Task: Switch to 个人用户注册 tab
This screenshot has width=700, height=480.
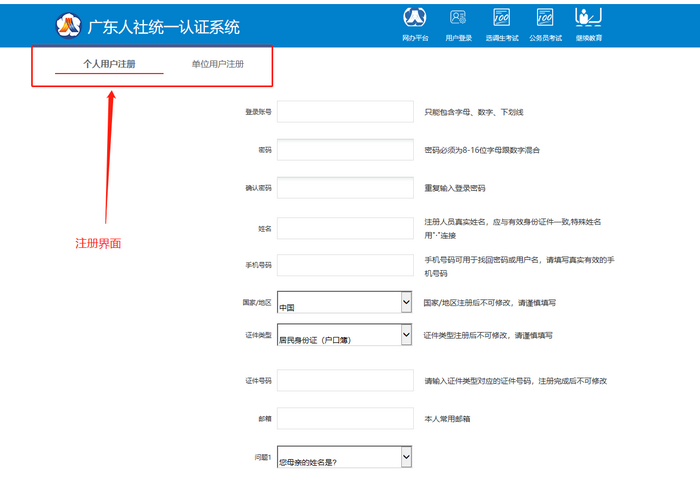Action: click(x=109, y=64)
